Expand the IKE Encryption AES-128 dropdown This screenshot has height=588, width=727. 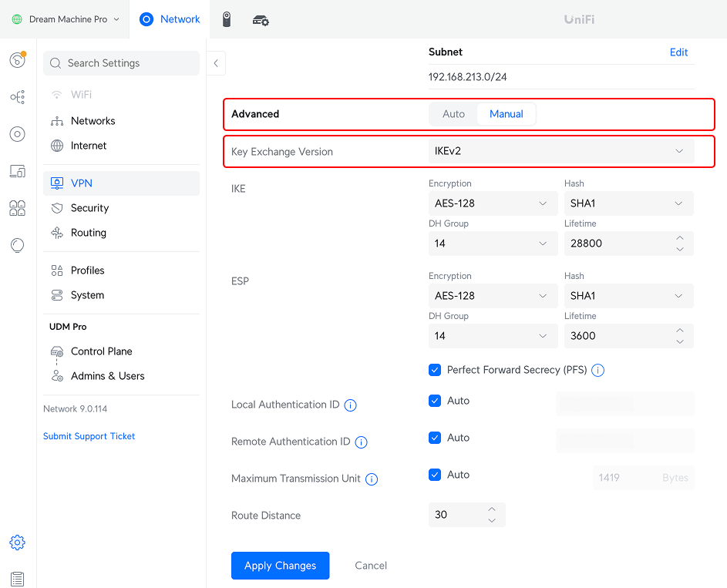pyautogui.click(x=493, y=203)
